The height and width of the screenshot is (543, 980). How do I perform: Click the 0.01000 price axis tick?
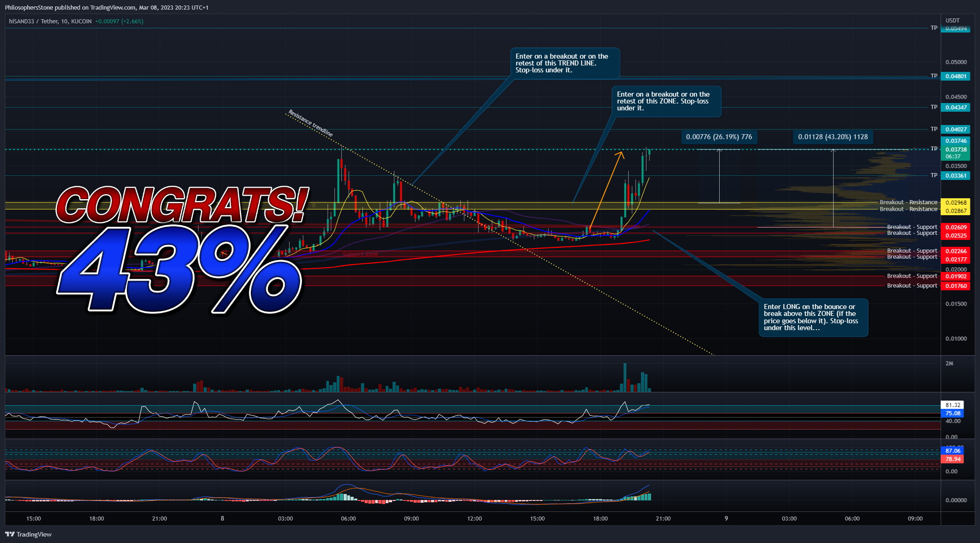tap(956, 339)
